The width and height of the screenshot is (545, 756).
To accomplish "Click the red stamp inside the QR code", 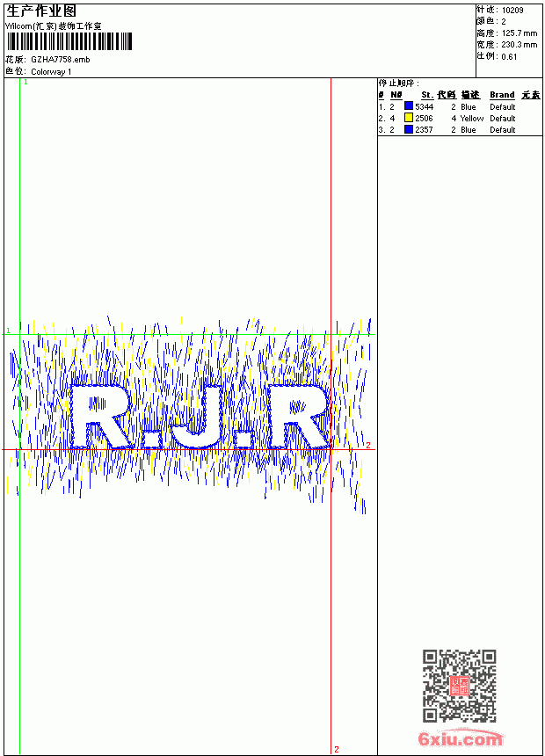I will click(x=460, y=686).
